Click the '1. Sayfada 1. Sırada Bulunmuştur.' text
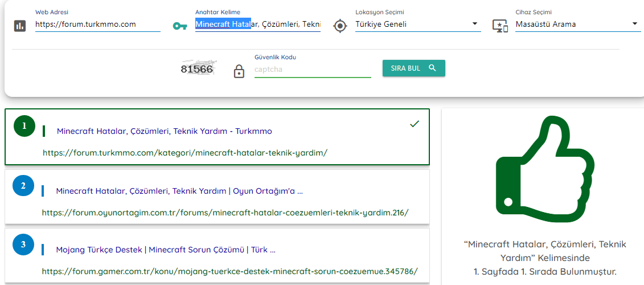The image size is (644, 285). (x=545, y=272)
